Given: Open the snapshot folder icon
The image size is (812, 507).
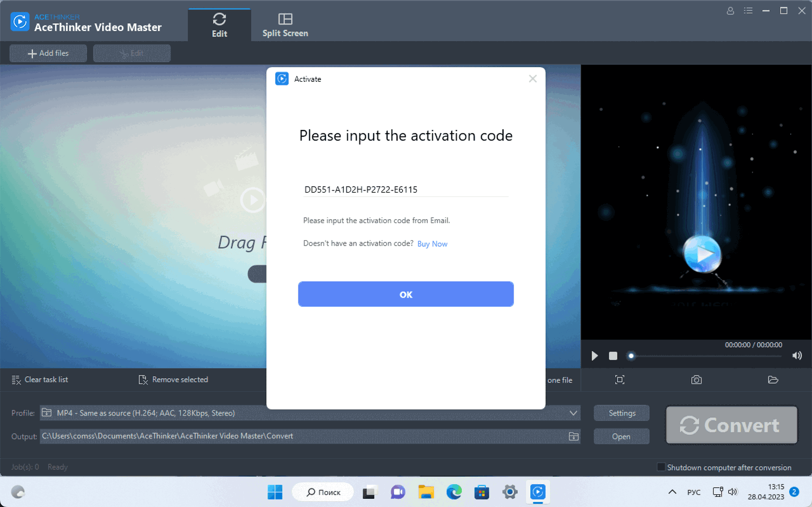Looking at the screenshot, I should point(773,380).
